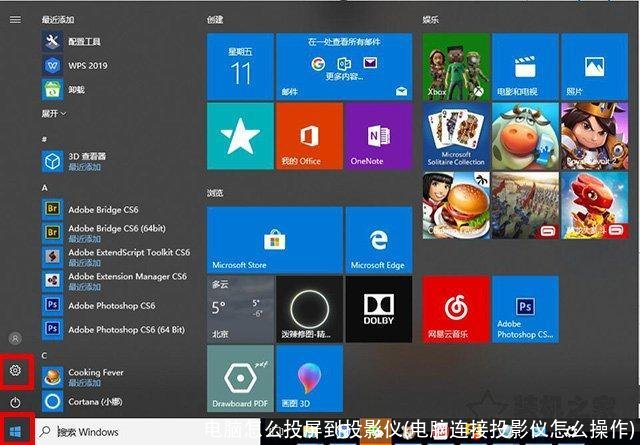640x445 pixels.
Task: Launch the Xbox tile
Action: tap(456, 66)
